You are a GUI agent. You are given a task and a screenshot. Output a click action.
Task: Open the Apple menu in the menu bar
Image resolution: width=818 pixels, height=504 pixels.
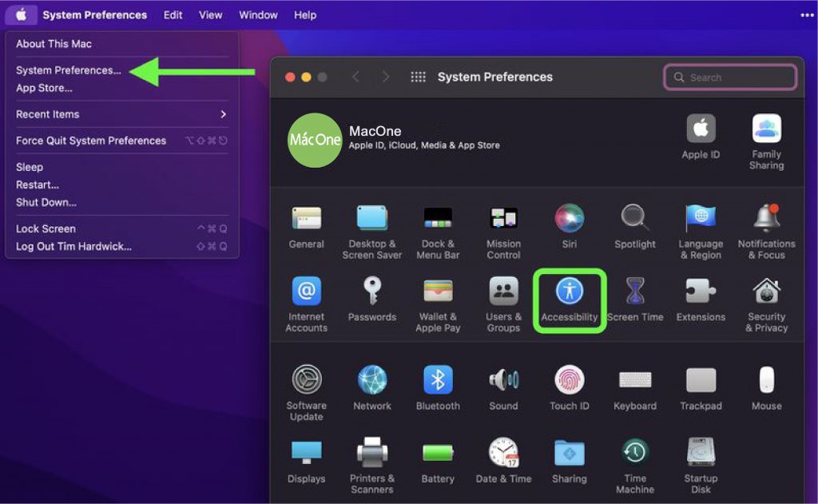pyautogui.click(x=21, y=14)
